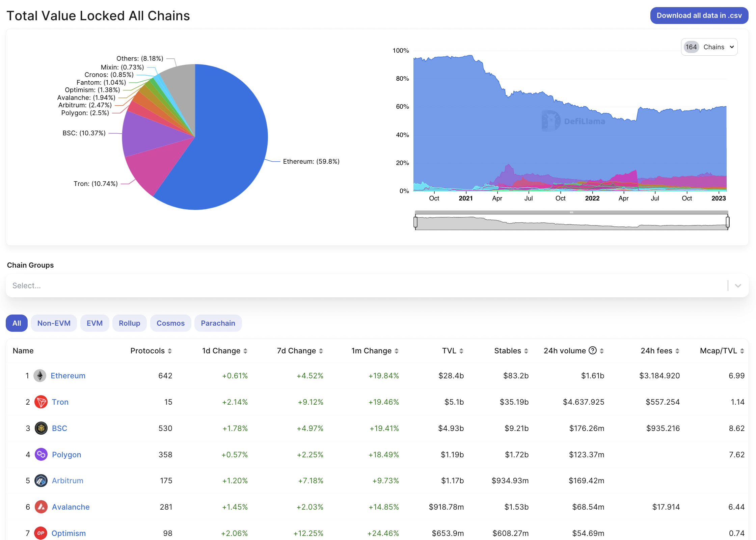
Task: Open the Avalanche chain link
Action: [71, 507]
